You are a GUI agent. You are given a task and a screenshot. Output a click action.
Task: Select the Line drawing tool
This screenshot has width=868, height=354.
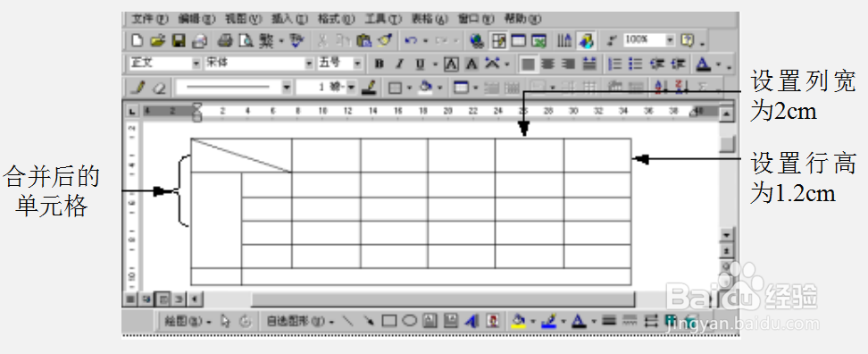click(348, 320)
